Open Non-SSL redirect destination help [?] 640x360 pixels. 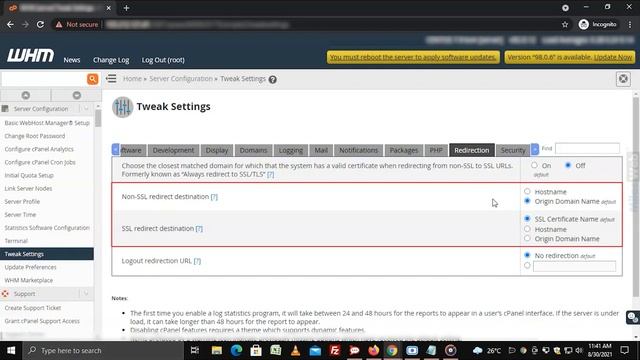[x=214, y=197]
